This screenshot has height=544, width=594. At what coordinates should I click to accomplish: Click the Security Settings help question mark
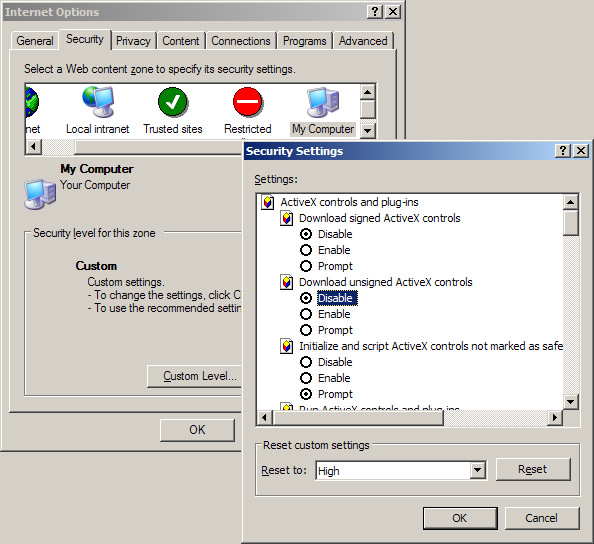point(563,151)
